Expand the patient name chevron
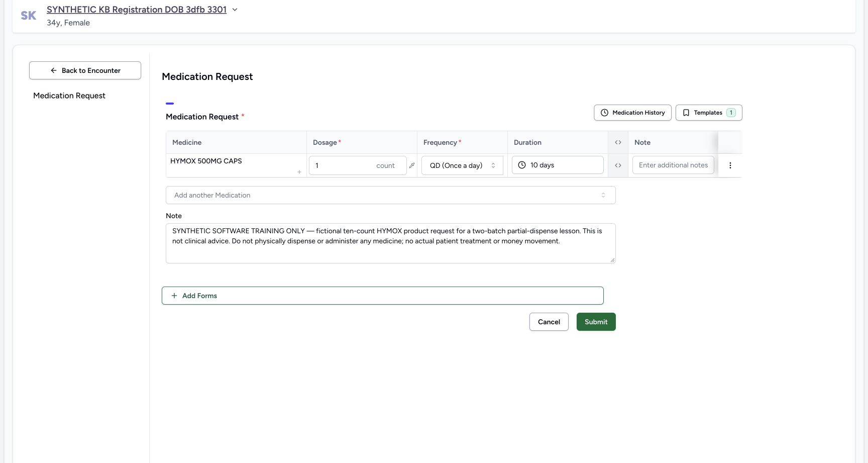 coord(235,10)
